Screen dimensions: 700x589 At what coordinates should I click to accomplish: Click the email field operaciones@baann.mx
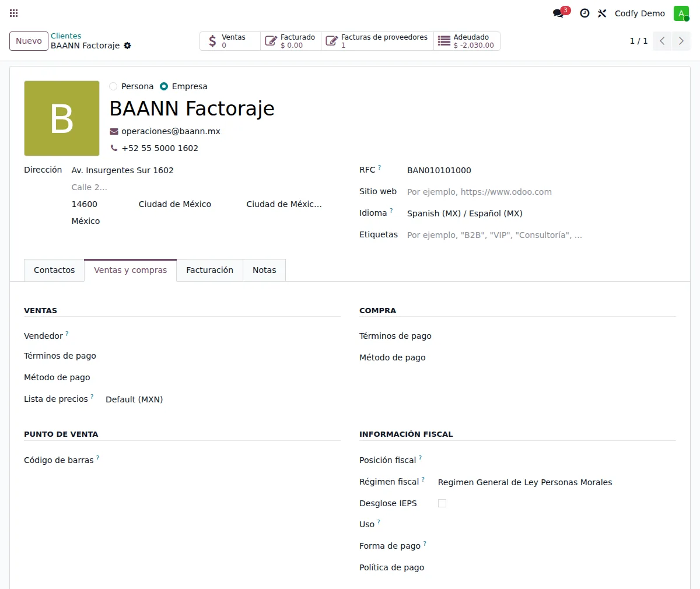click(171, 131)
